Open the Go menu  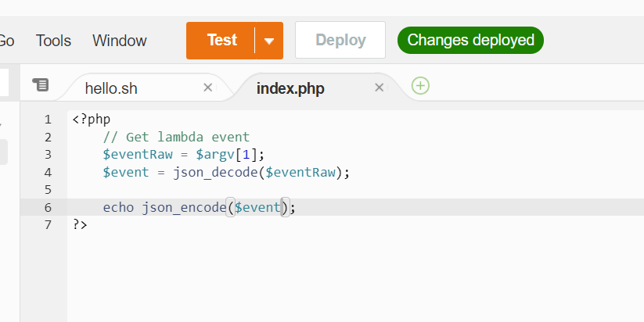7,41
